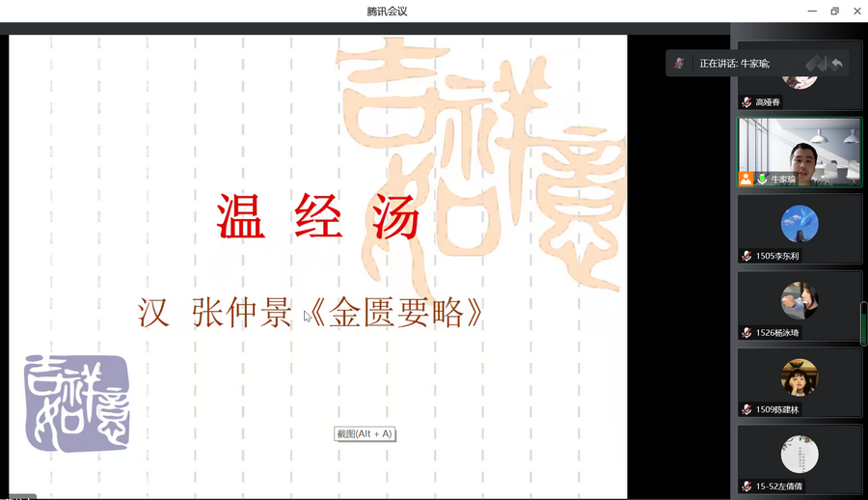Image resolution: width=868 pixels, height=500 pixels.
Task: Click the 温经汤 title on shared slide
Action: point(318,217)
